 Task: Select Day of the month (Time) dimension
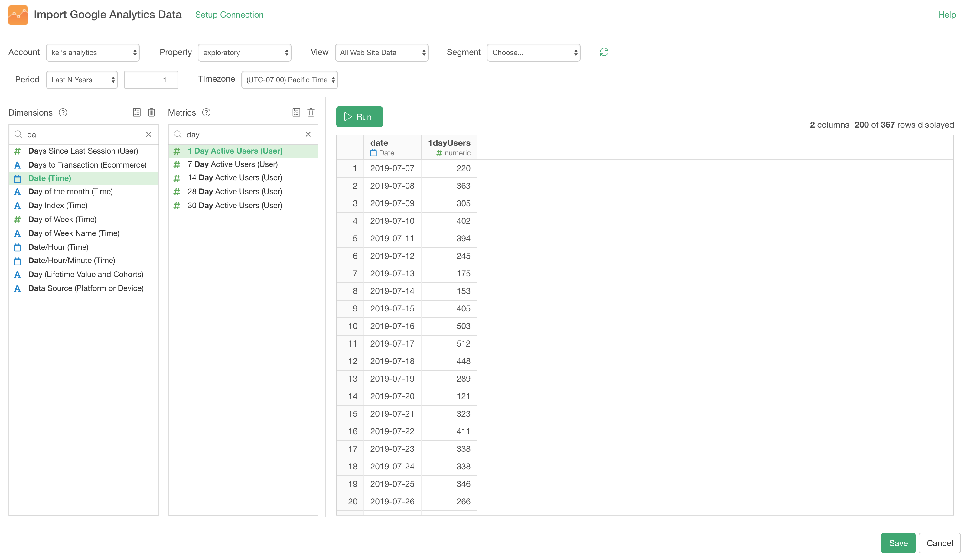coord(84,192)
